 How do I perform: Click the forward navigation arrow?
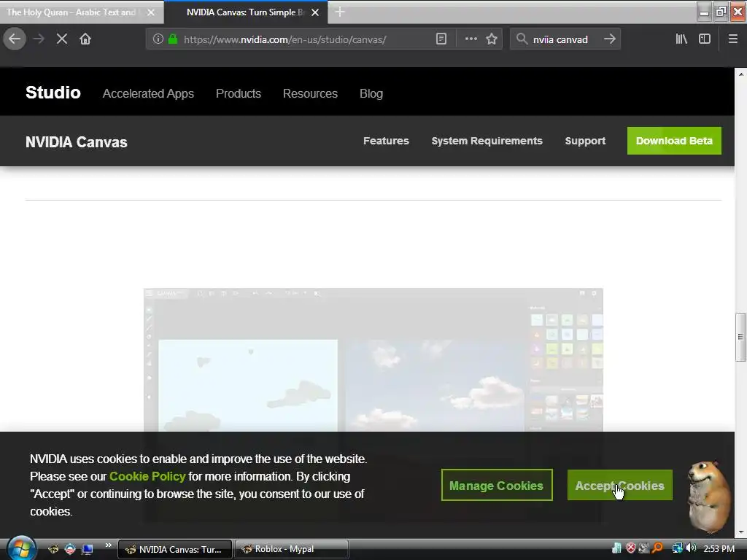(39, 39)
